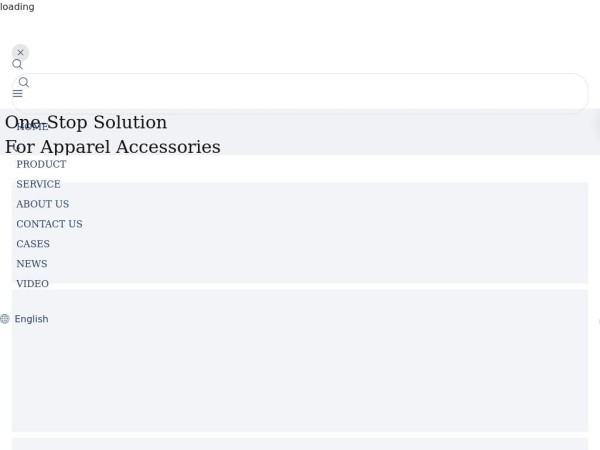The image size is (600, 450).
Task: View the CASES page
Action: pos(33,244)
